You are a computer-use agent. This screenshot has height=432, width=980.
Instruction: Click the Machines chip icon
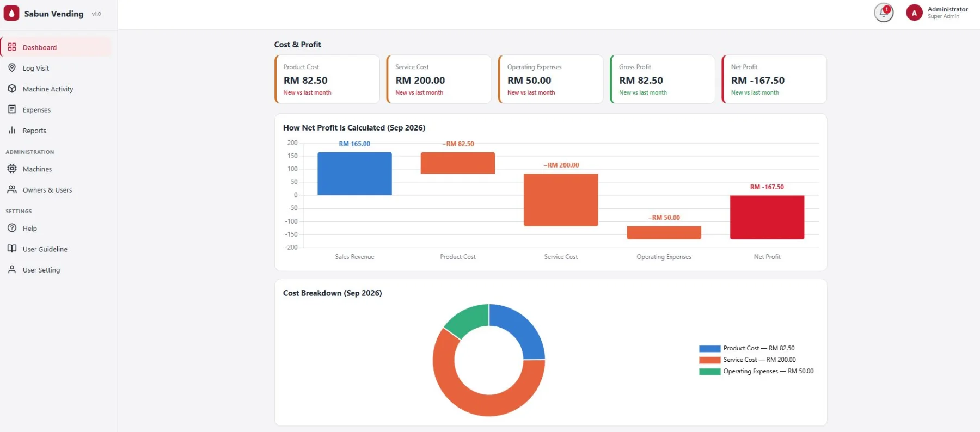[12, 169]
